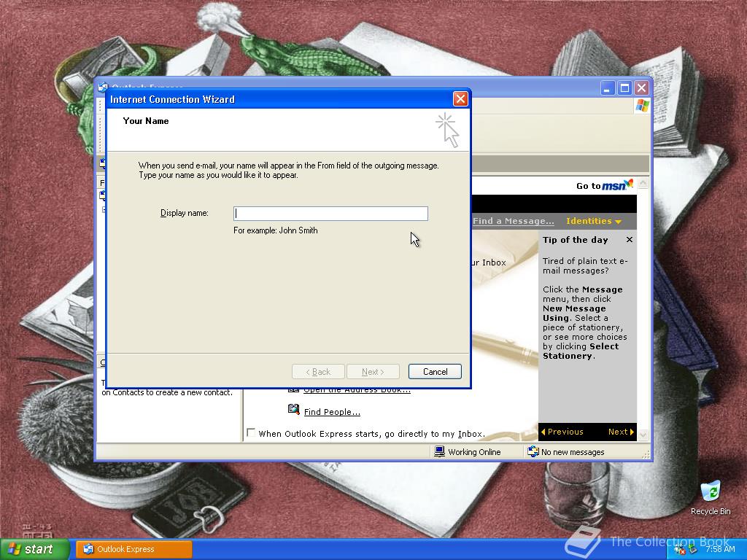Click the Go to msn link
This screenshot has width=747, height=560.
605,185
